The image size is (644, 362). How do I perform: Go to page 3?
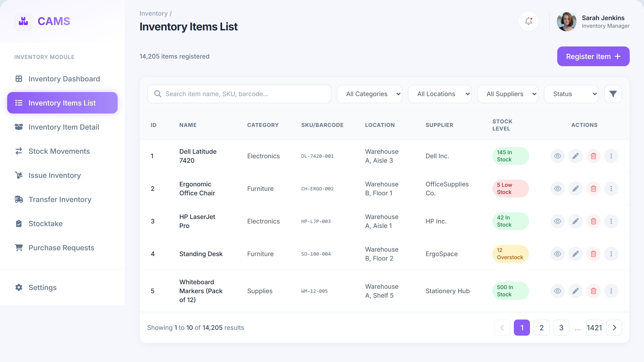coord(561,328)
